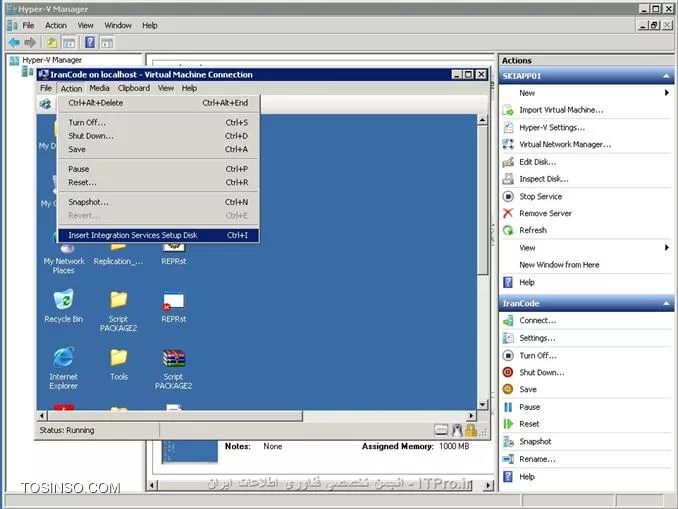
Task: Open Window menu of Hyper-V Manager
Action: [x=118, y=26]
